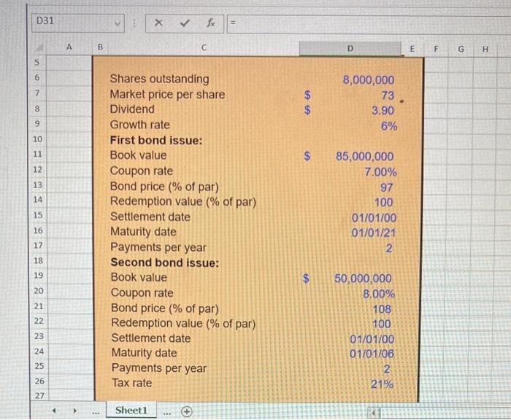Viewport: 511px width, 420px height.
Task: Select the Second bond issue heading cell
Action: [x=164, y=262]
